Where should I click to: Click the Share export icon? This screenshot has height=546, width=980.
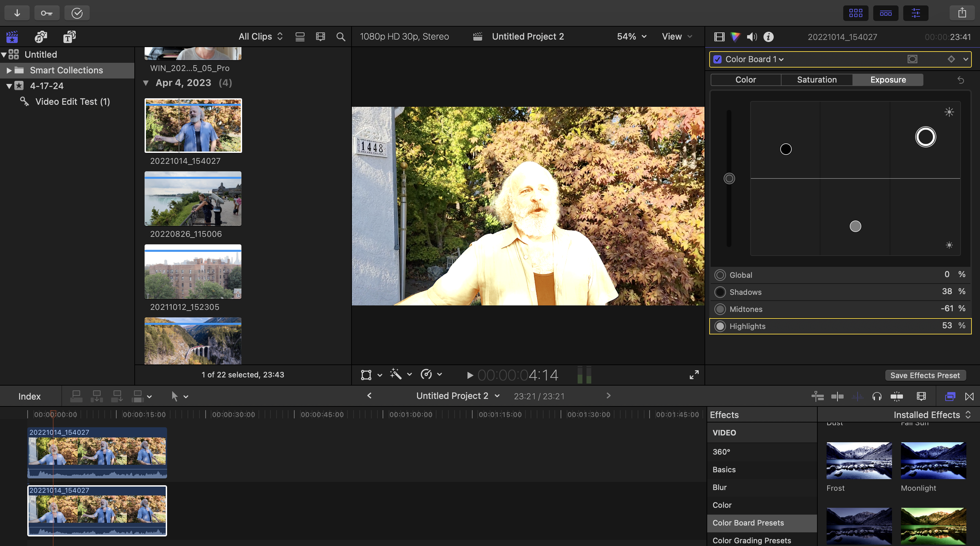(x=962, y=13)
